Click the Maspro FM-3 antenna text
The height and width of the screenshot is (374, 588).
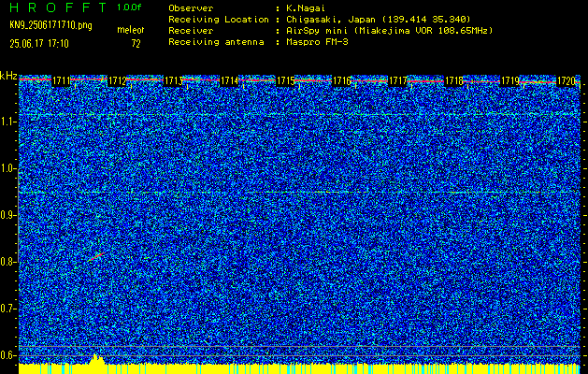click(317, 42)
